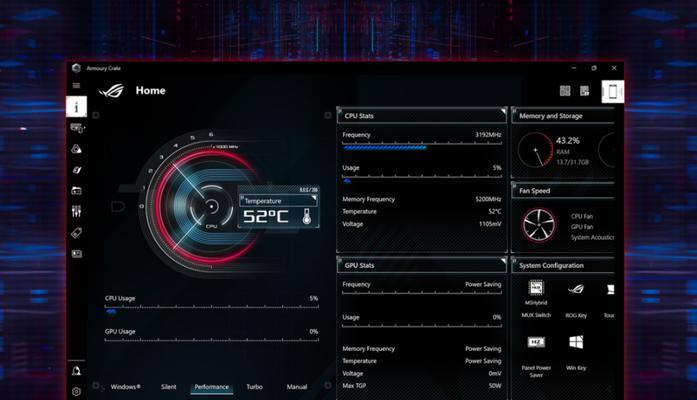Screen dimensions: 697x400
Task: Click the thermometer icon beside 52°C
Action: pos(307,216)
